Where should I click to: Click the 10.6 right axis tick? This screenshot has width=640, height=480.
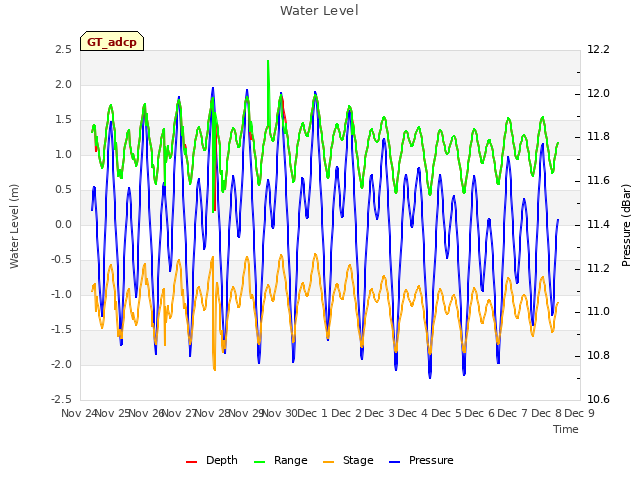point(598,400)
